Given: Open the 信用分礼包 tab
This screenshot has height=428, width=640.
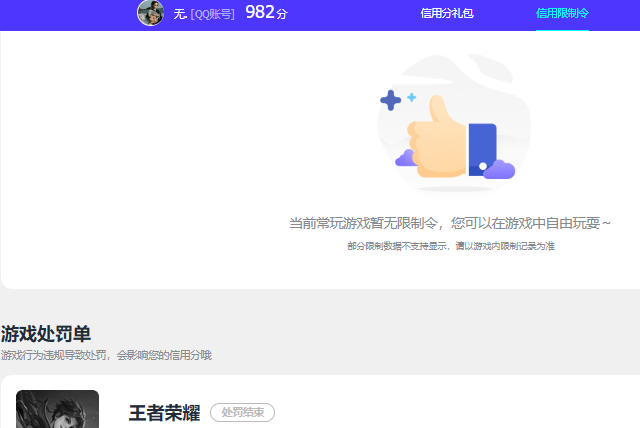Looking at the screenshot, I should 447,13.
